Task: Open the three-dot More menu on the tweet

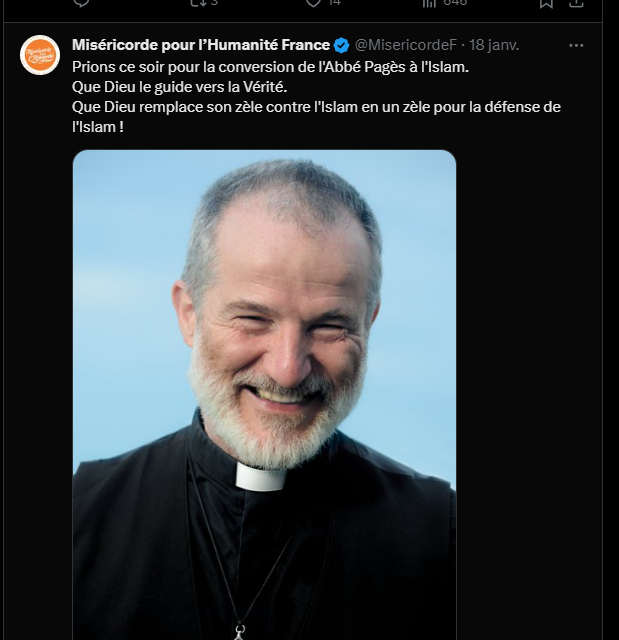Action: [576, 45]
